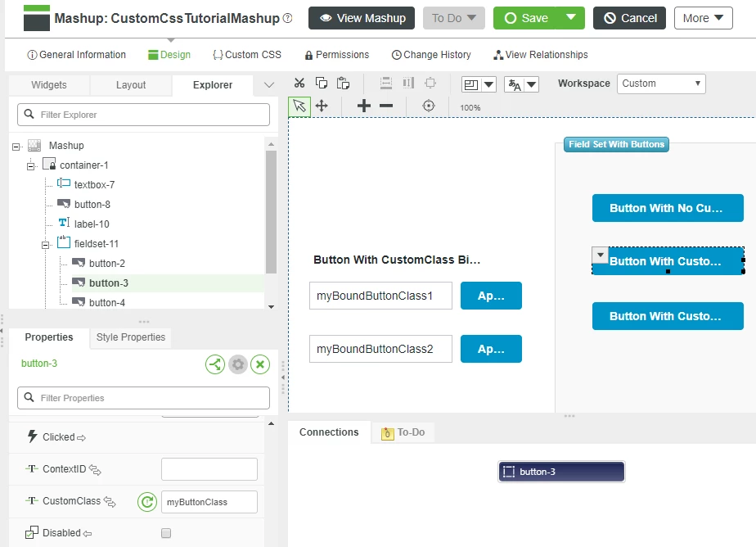Click the Clicked event lightning icon

pos(32,436)
